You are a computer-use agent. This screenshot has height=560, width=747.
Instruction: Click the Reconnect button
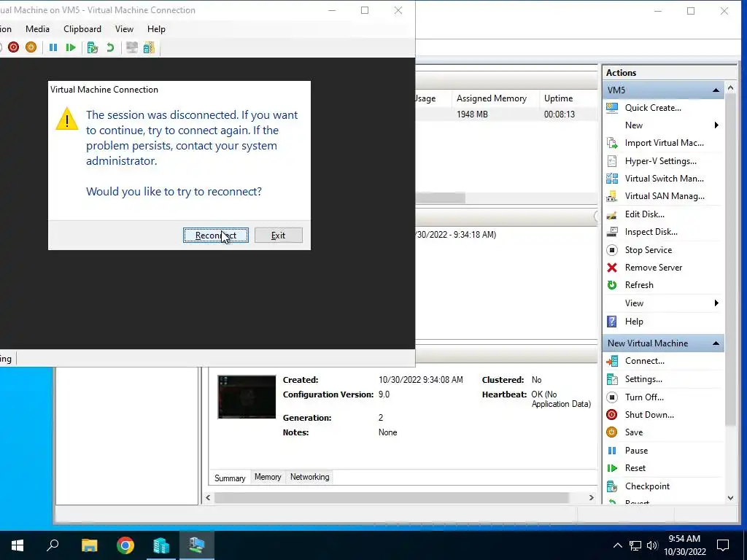216,236
